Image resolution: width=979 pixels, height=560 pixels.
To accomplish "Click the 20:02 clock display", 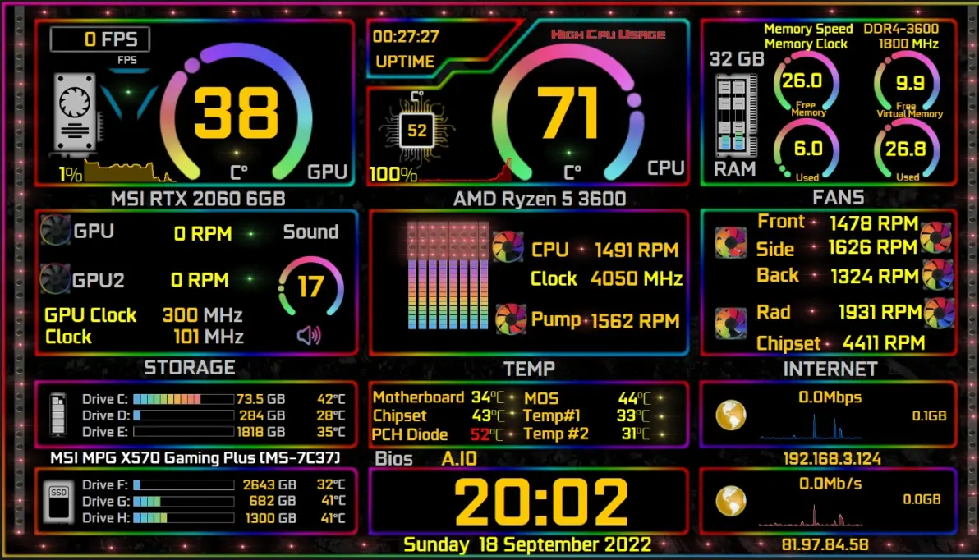I will pos(540,502).
